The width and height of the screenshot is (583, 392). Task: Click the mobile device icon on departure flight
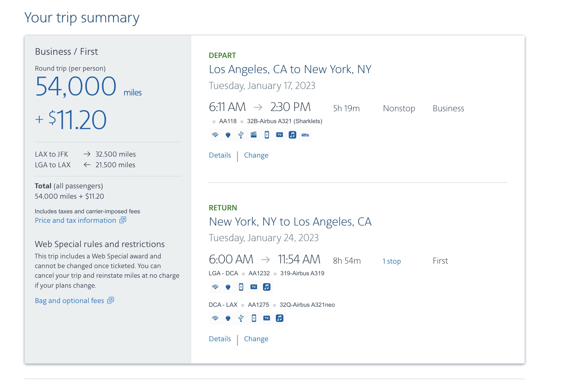click(x=267, y=135)
